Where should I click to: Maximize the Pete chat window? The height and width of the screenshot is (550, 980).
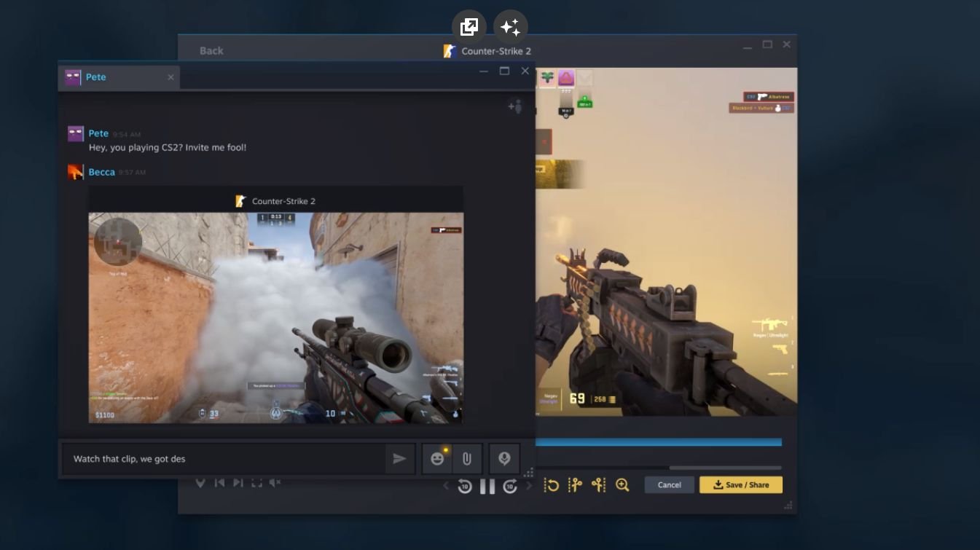504,71
